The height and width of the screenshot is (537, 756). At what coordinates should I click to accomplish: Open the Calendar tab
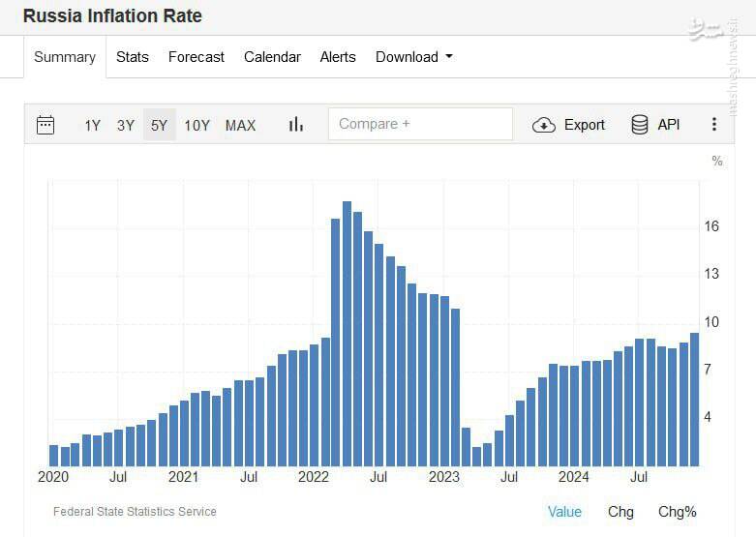[272, 57]
